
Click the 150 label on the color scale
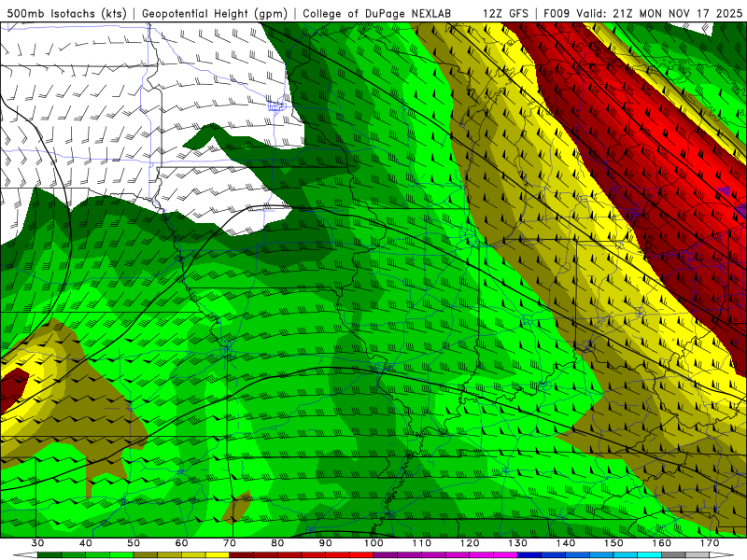coord(613,543)
